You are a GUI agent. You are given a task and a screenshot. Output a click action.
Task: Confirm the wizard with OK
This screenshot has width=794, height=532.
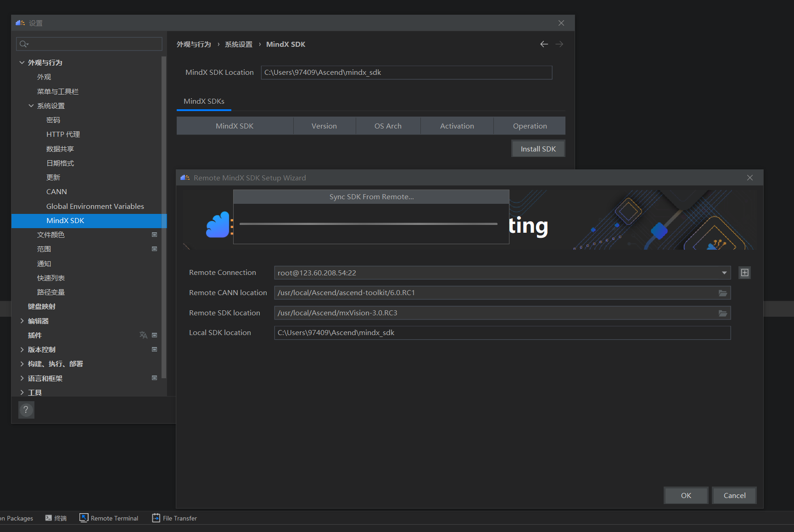(x=686, y=495)
